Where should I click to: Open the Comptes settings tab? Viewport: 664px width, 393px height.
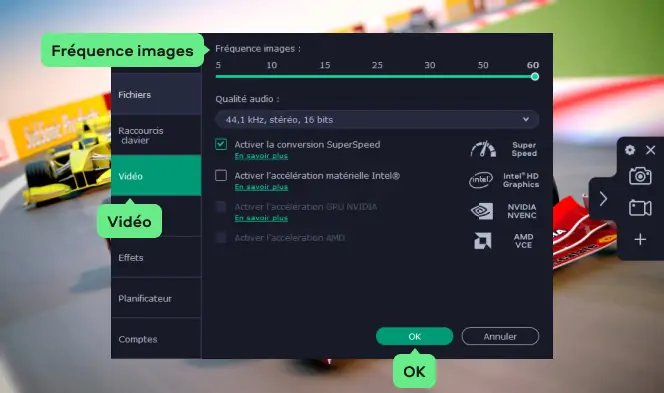156,339
